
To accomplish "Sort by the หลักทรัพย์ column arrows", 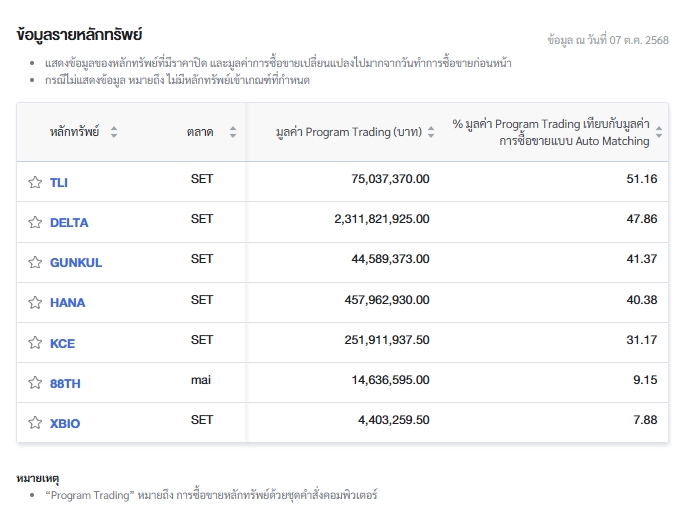I will tap(114, 132).
